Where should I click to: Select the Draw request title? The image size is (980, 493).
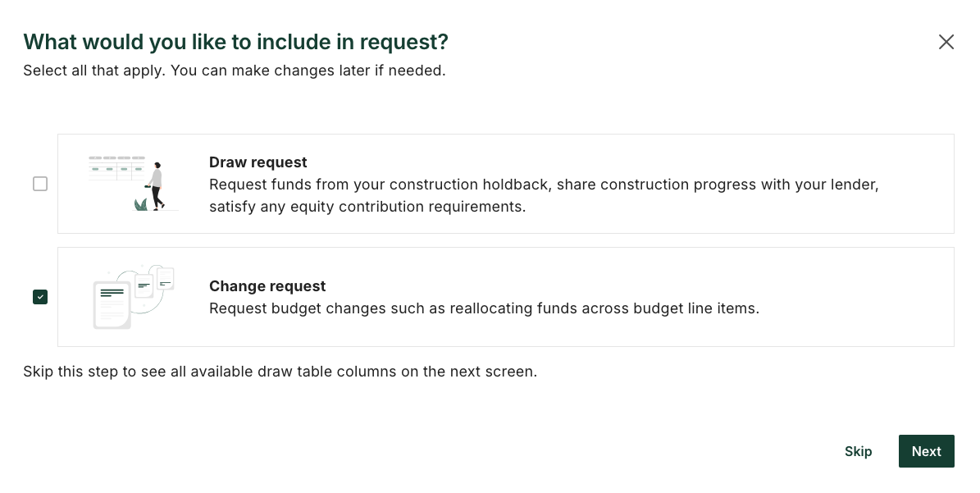click(x=258, y=162)
